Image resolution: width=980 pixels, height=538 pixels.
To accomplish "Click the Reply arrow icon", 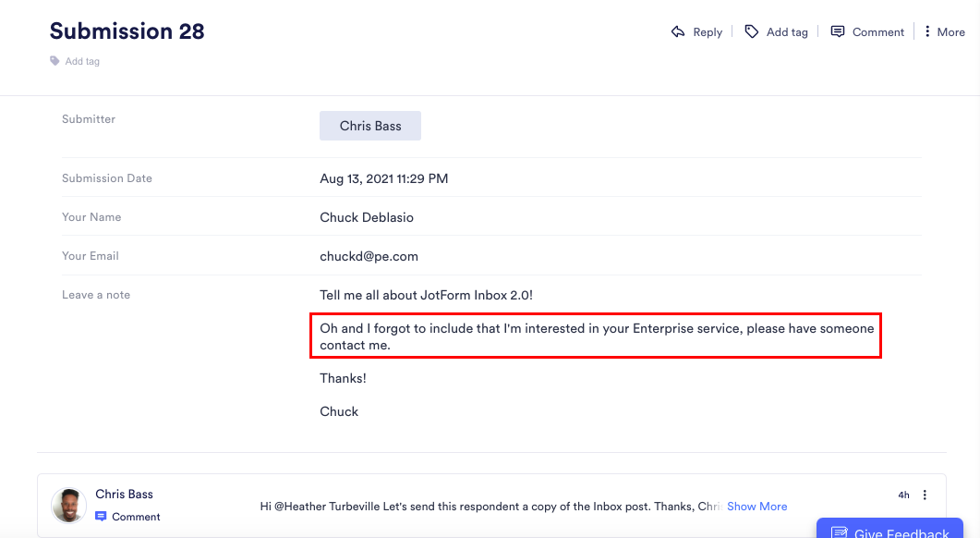I will click(x=678, y=32).
